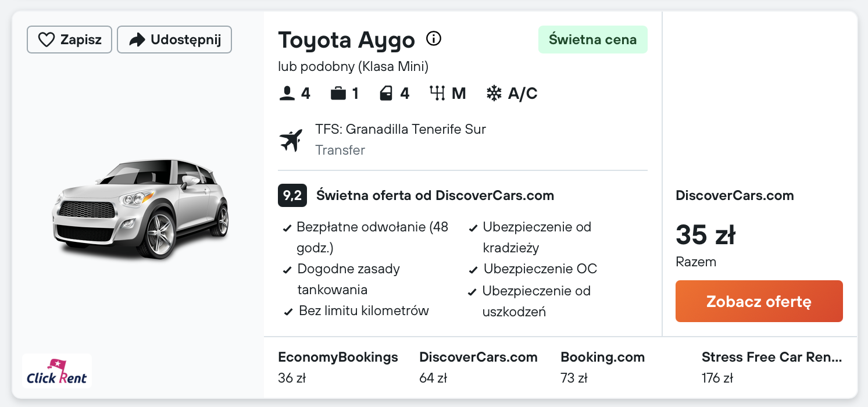Image resolution: width=868 pixels, height=407 pixels.
Task: Click the 35 zł total price
Action: tap(705, 235)
